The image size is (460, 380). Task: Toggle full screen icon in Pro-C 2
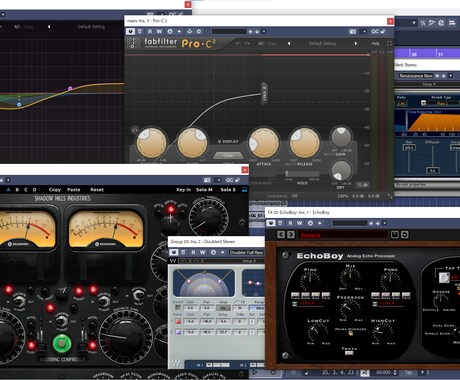pyautogui.click(x=389, y=44)
